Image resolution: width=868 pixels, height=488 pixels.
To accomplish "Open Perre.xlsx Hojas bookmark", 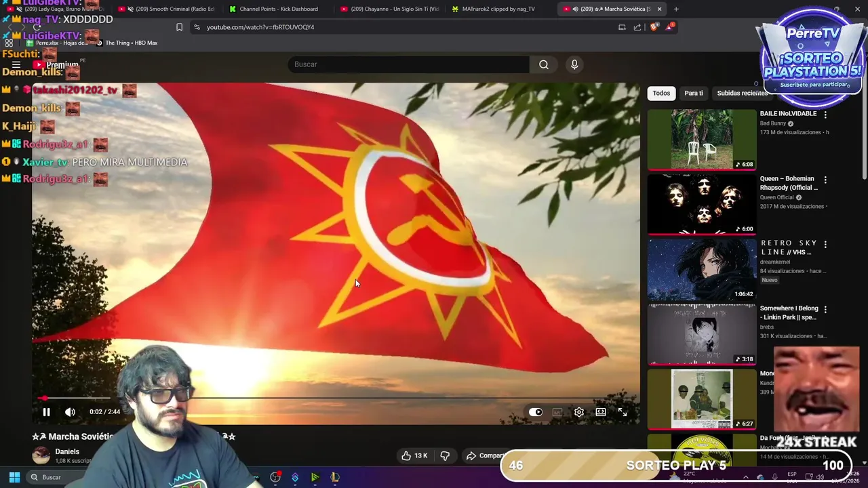I will [58, 43].
